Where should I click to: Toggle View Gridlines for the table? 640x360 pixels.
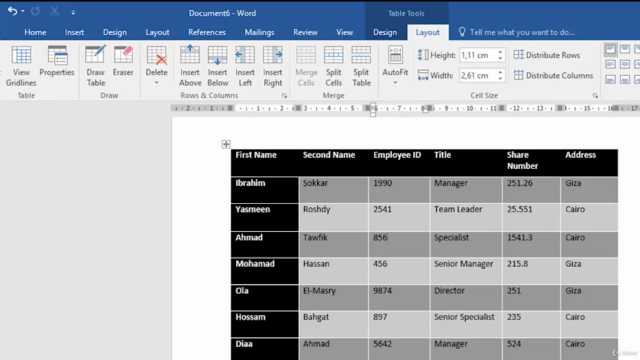point(21,66)
